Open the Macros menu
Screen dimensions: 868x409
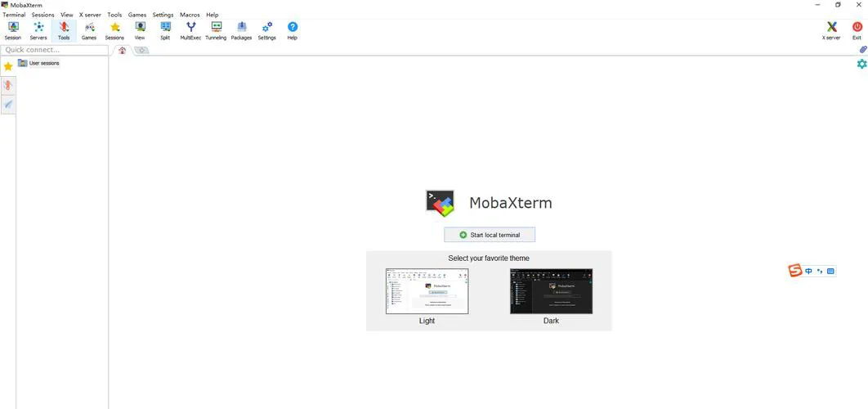[x=190, y=15]
